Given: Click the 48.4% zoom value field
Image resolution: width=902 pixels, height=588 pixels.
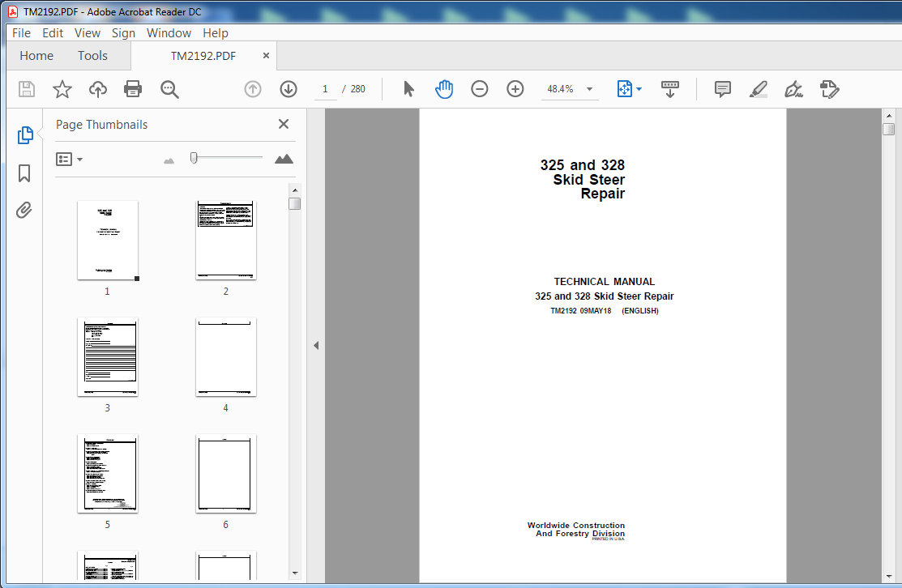Looking at the screenshot, I should 560,89.
